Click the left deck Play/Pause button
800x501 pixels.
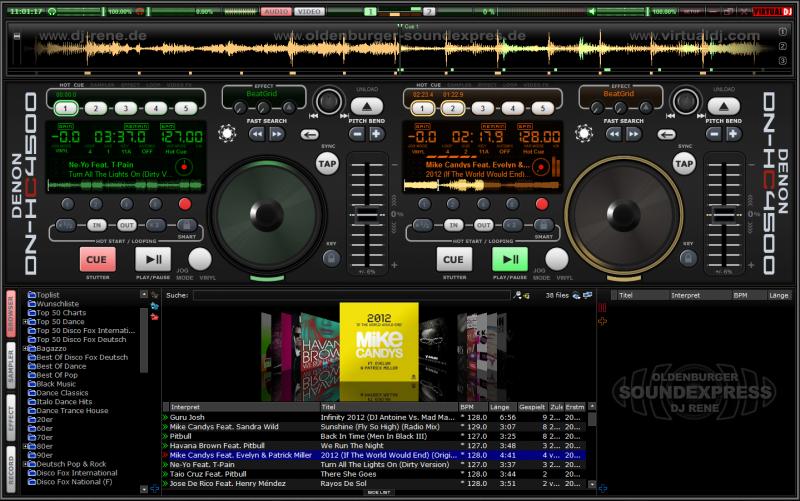pos(153,259)
